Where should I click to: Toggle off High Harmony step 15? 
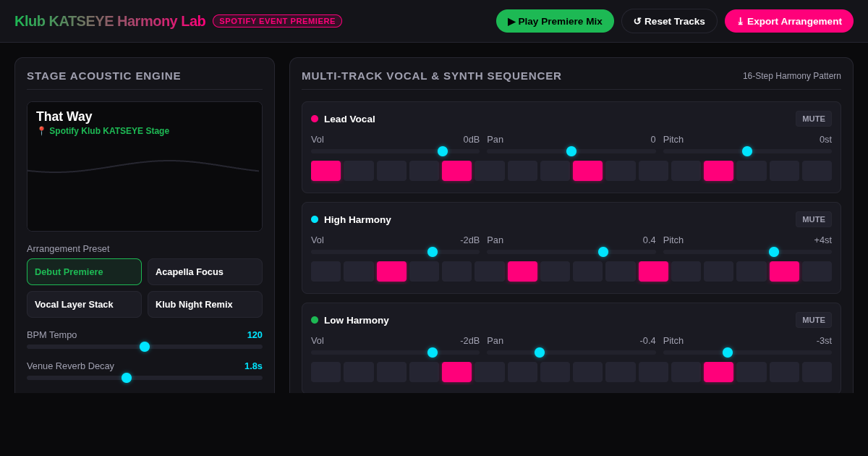pos(784,271)
